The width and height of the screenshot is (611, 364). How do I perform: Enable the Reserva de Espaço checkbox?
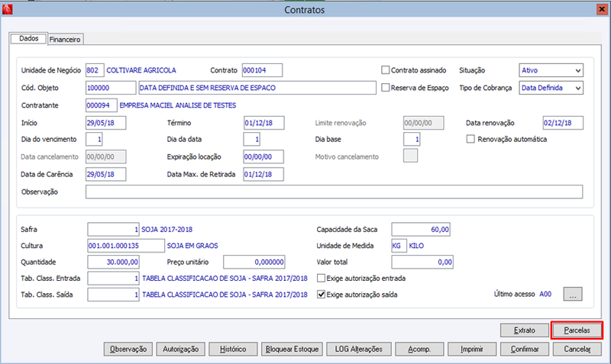[386, 88]
